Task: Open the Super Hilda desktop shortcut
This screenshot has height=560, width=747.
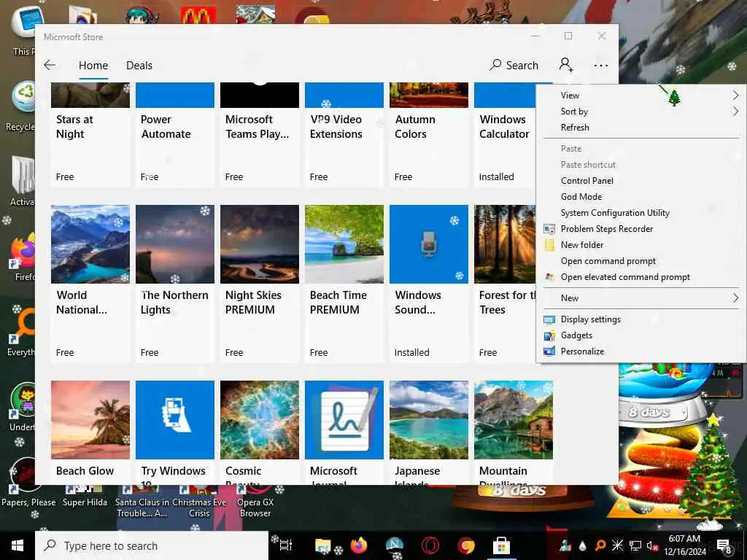Action: tap(85, 497)
